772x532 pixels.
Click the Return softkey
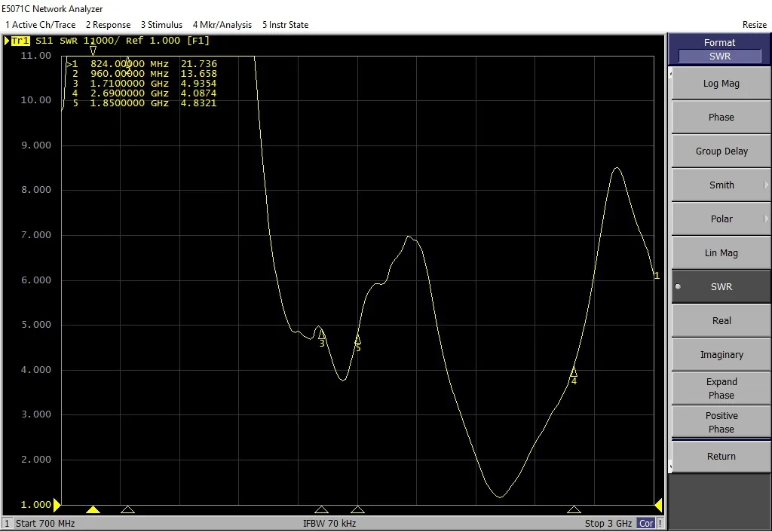point(721,457)
